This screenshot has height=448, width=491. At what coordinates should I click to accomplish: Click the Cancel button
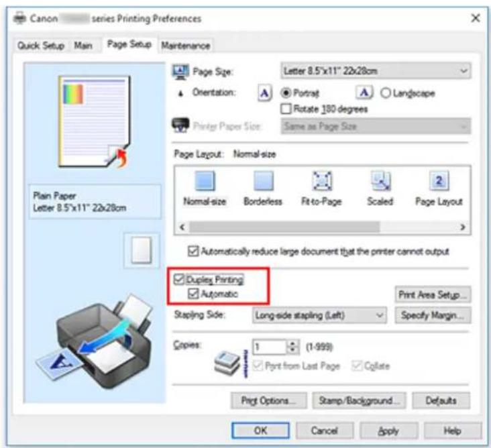(325, 431)
